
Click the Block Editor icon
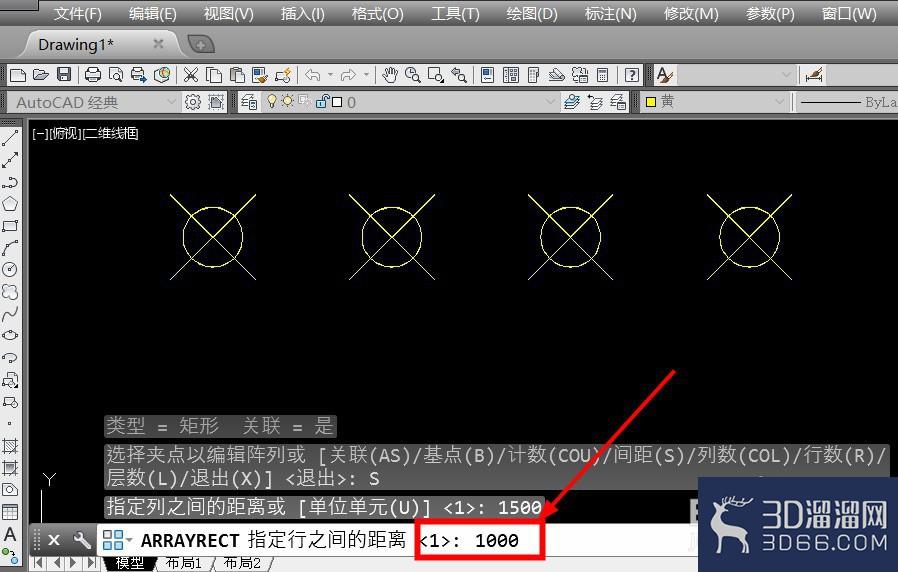point(283,75)
